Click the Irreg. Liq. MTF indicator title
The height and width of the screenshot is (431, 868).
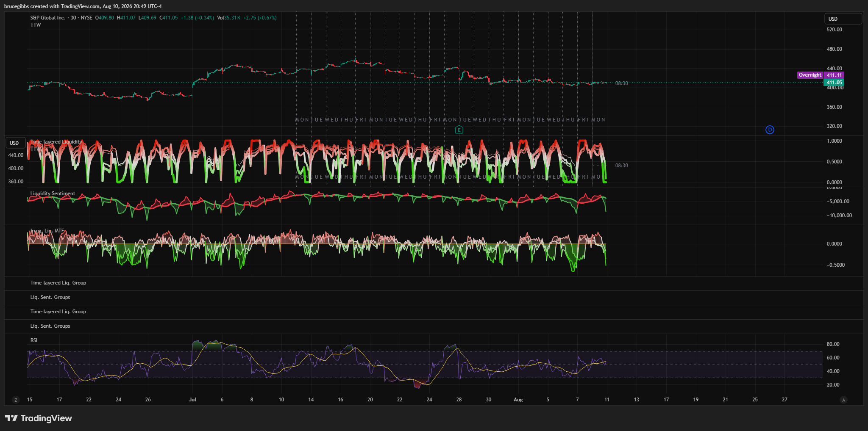(x=47, y=231)
